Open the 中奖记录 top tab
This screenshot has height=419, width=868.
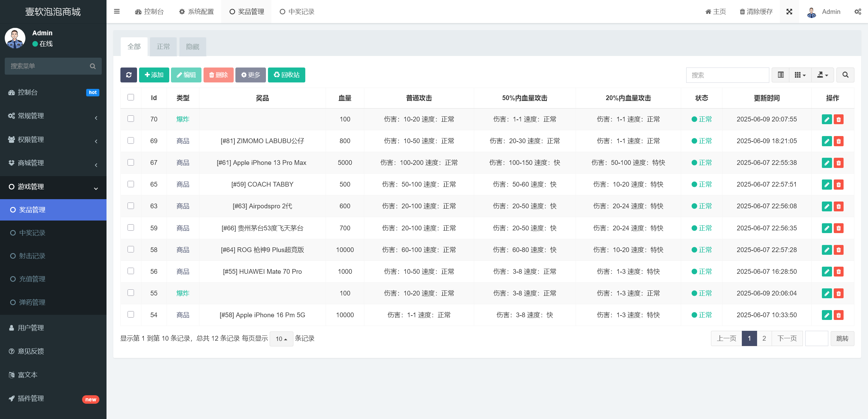[297, 12]
